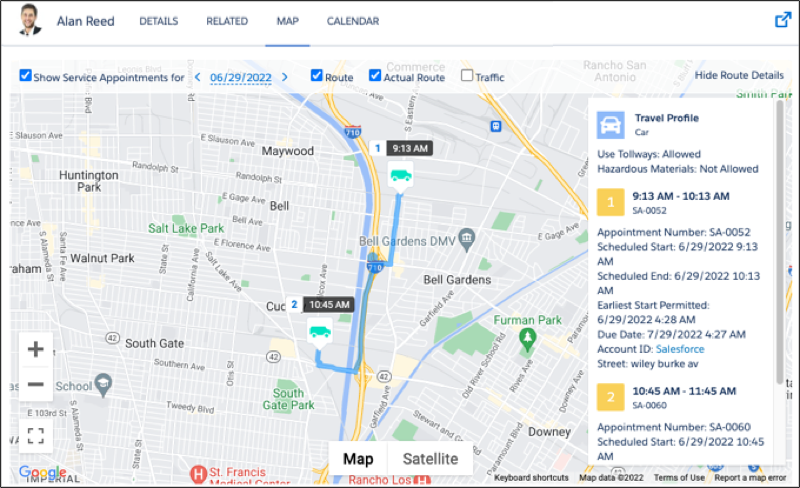The image size is (800, 488).
Task: Click the 10:45 AM van marker
Action: coord(319,332)
